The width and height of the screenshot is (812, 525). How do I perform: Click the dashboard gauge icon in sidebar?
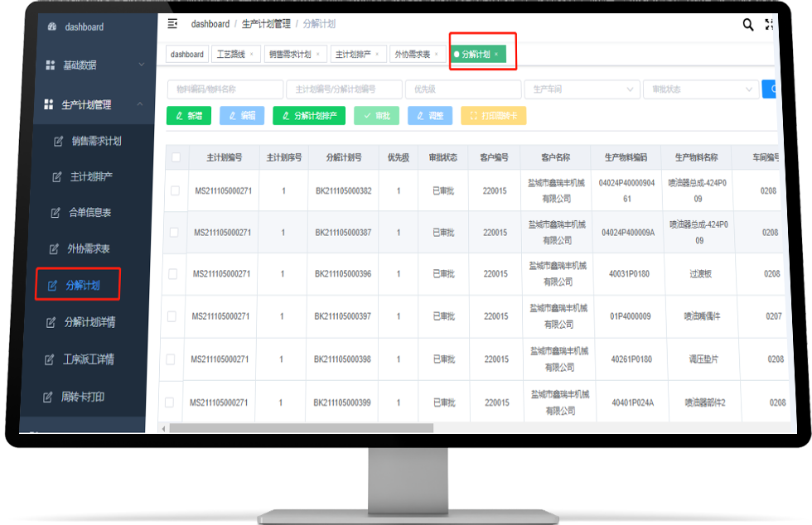(52, 26)
